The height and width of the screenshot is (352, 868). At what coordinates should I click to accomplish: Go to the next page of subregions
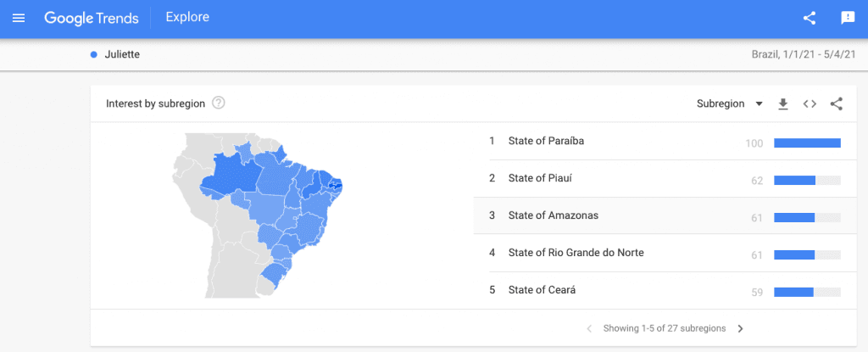[741, 329]
